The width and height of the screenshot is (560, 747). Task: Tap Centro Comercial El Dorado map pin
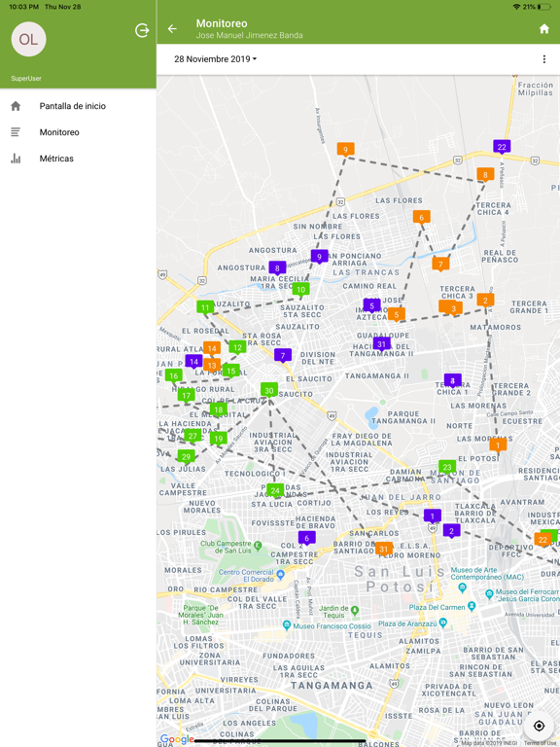coord(280,575)
